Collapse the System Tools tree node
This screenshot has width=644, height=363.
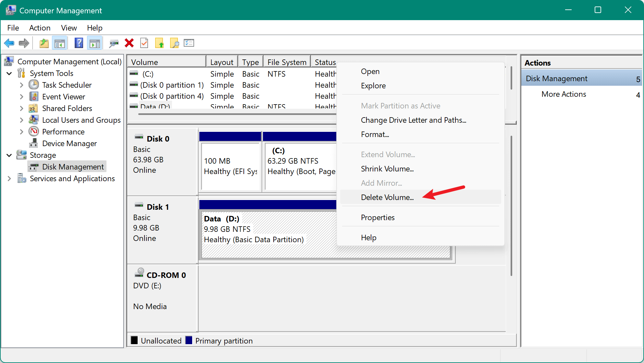click(9, 73)
